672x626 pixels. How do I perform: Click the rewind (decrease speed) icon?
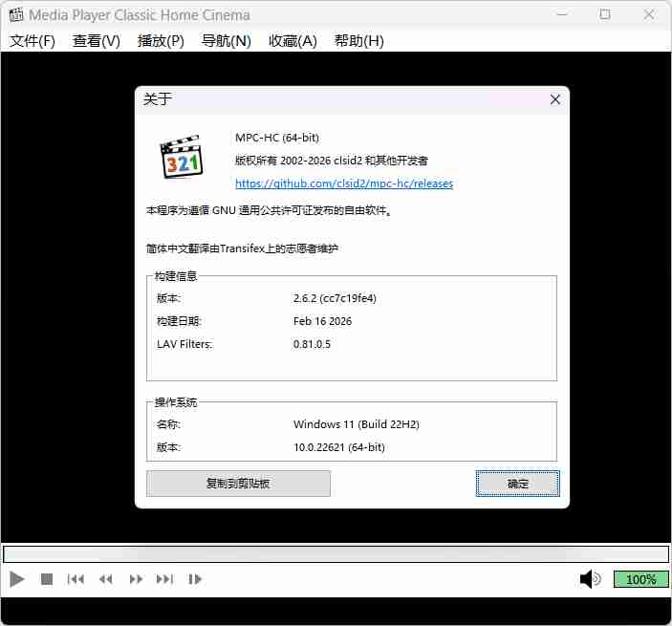[106, 579]
